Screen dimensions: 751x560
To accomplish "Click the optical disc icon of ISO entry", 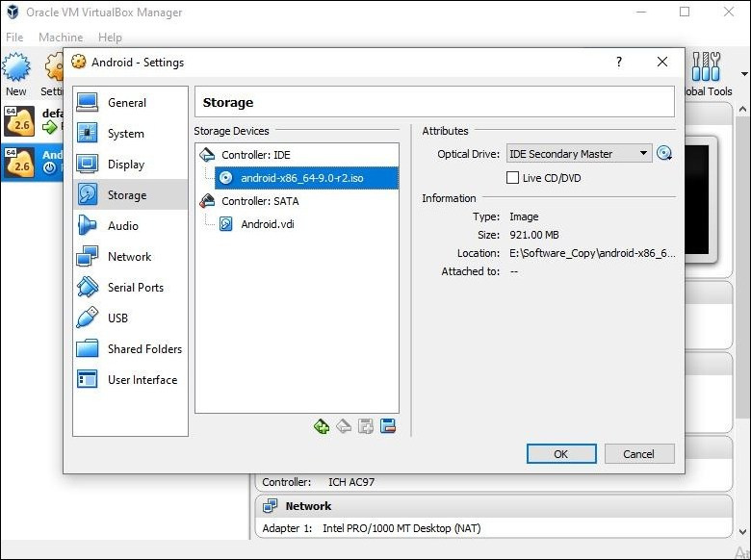I will click(225, 178).
